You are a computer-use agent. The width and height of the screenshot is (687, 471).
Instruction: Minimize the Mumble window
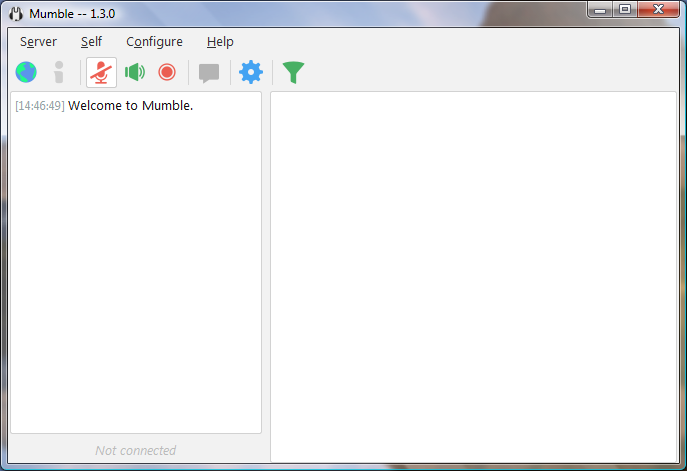pyautogui.click(x=600, y=9)
